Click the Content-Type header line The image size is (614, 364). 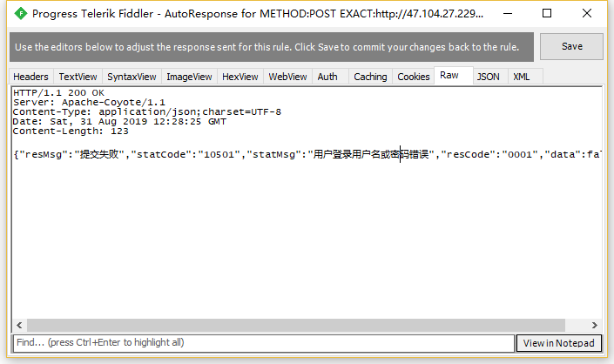tap(147, 112)
